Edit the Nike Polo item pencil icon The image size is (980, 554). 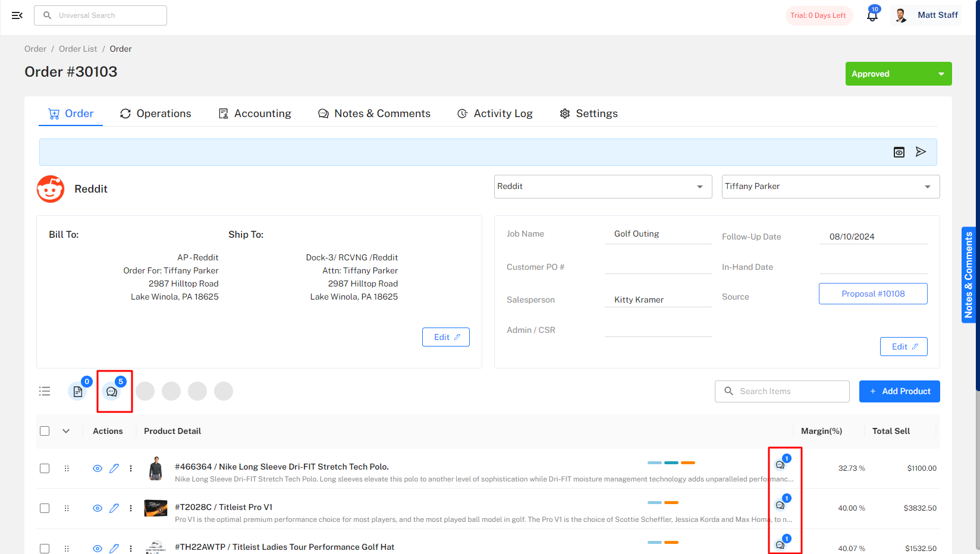pos(114,468)
